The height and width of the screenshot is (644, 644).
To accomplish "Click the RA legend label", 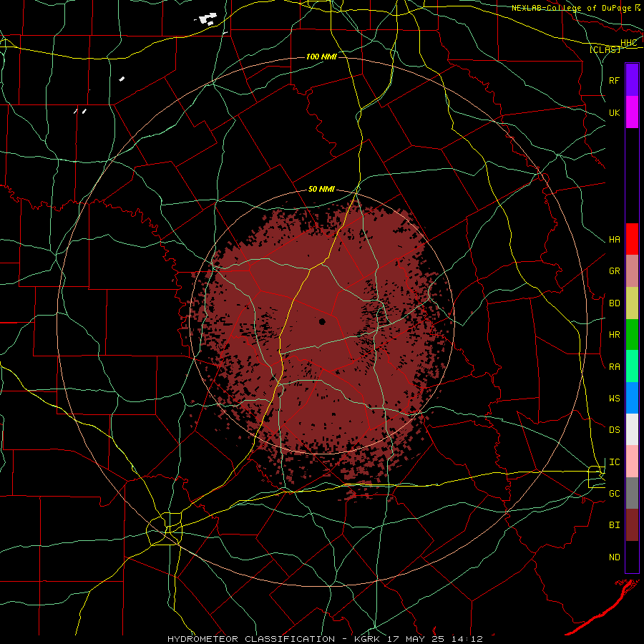I will point(614,367).
